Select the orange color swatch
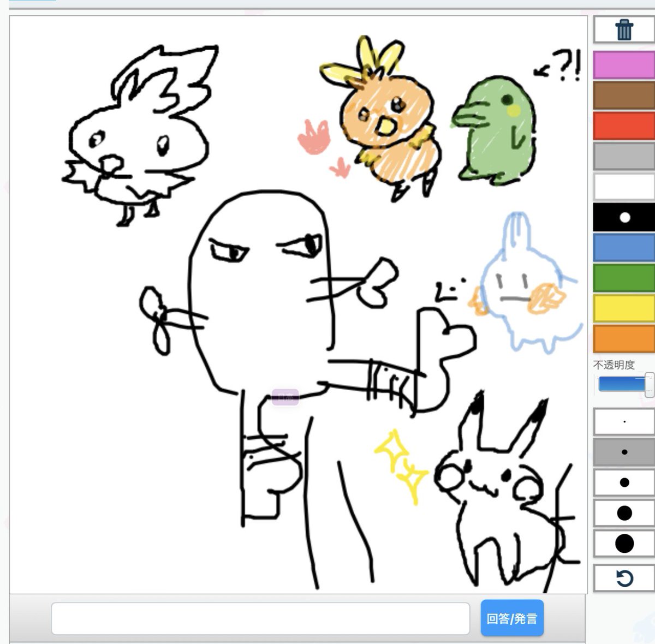655x644 pixels. [624, 339]
